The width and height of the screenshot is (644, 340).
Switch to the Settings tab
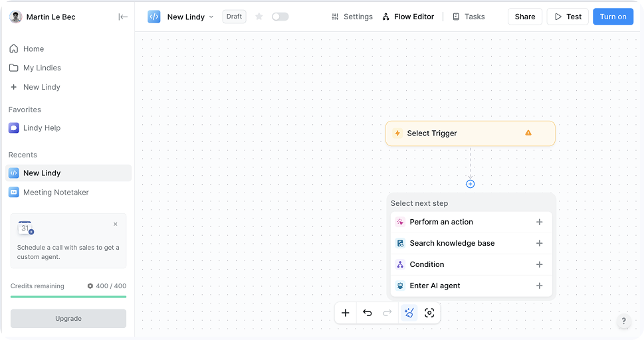click(x=352, y=17)
